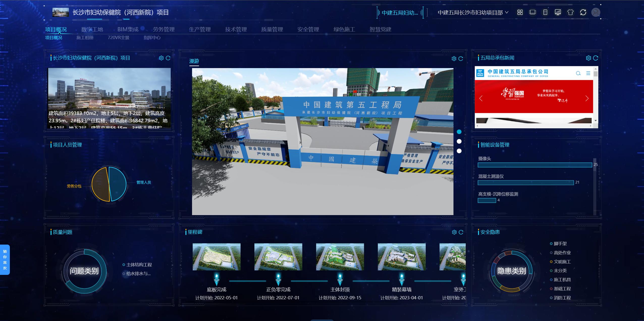This screenshot has height=321, width=644.
Task: Open the 主体封顶 milestone thumbnail
Action: pos(340,257)
